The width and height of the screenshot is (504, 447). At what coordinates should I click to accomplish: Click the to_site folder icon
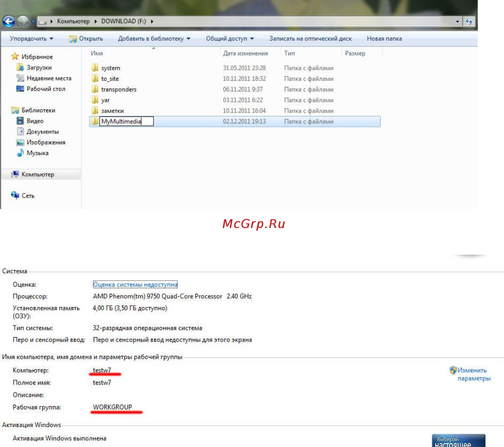click(x=95, y=78)
